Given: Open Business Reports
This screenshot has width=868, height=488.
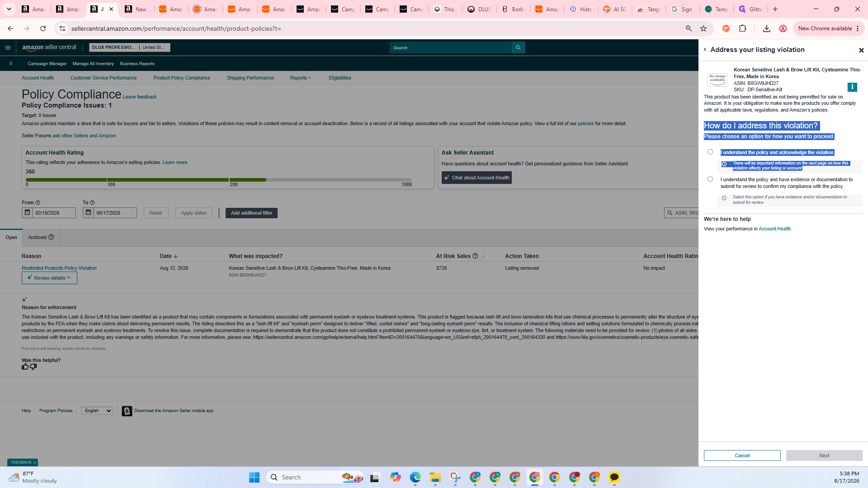Looking at the screenshot, I should [x=137, y=64].
